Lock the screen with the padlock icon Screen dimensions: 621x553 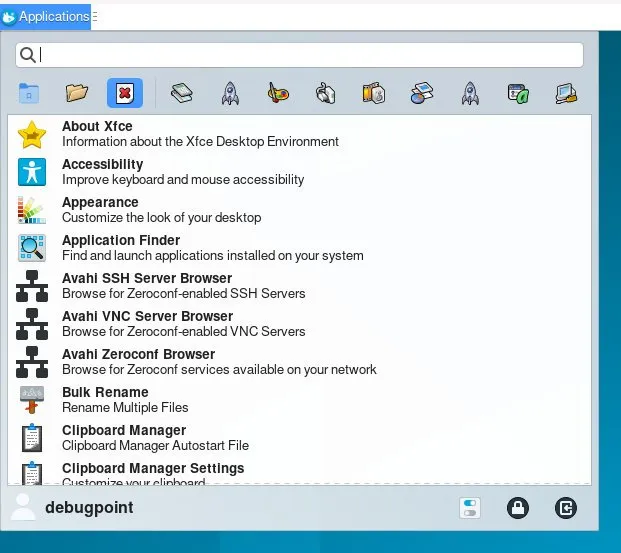click(x=517, y=508)
